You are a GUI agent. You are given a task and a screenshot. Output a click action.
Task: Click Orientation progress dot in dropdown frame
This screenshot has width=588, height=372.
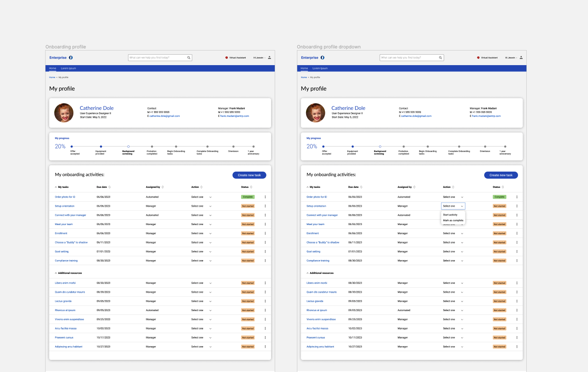pyautogui.click(x=485, y=147)
